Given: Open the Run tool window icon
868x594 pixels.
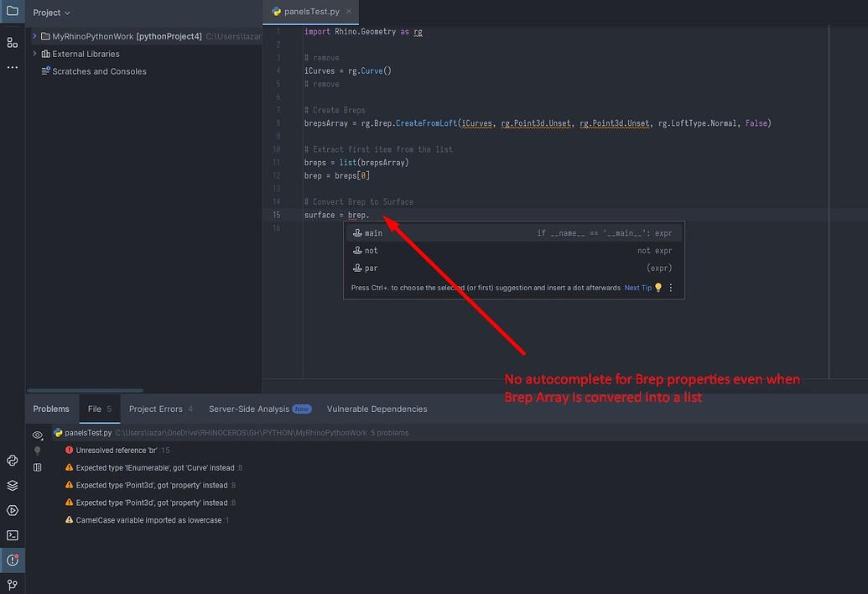Looking at the screenshot, I should [11, 510].
